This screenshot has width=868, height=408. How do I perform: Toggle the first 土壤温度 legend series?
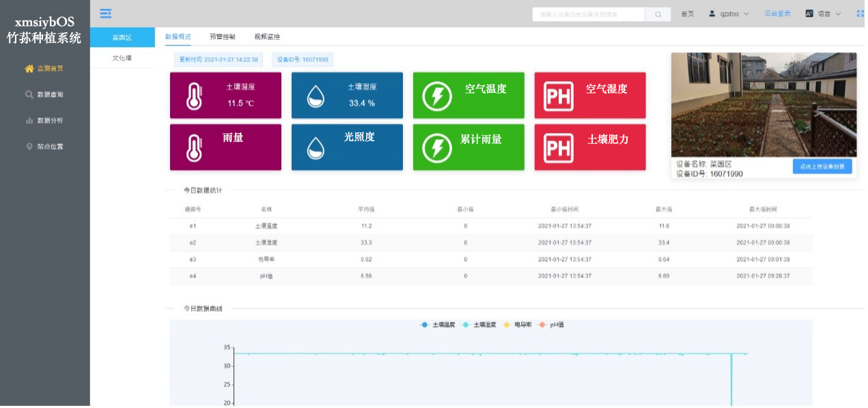pos(437,325)
